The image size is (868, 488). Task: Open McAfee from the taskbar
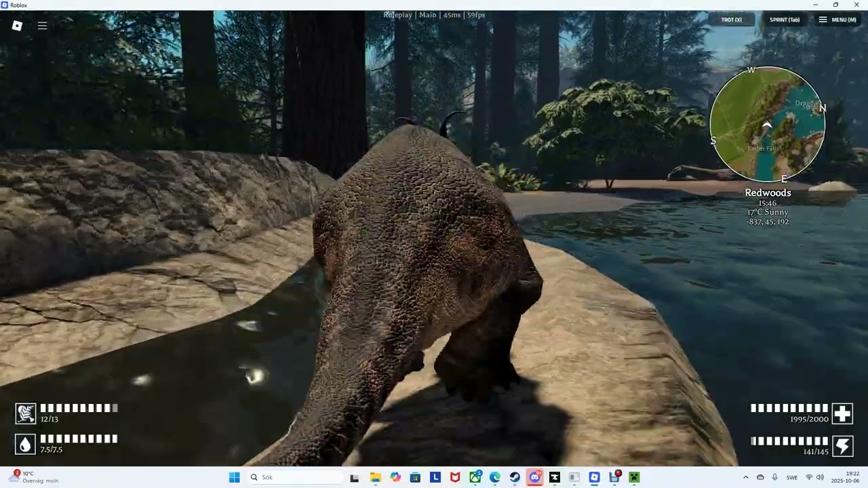(455, 477)
